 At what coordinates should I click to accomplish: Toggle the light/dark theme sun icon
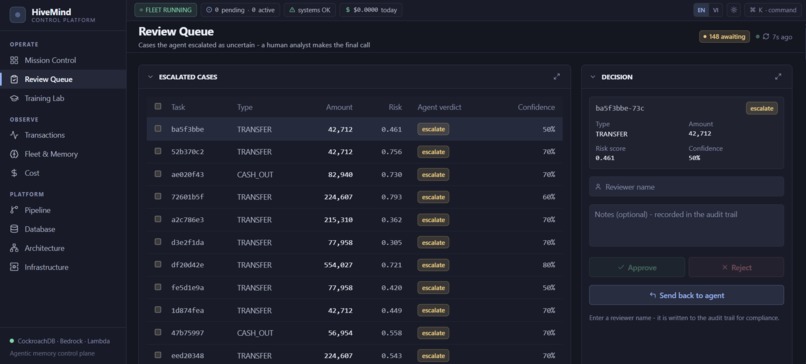(734, 10)
